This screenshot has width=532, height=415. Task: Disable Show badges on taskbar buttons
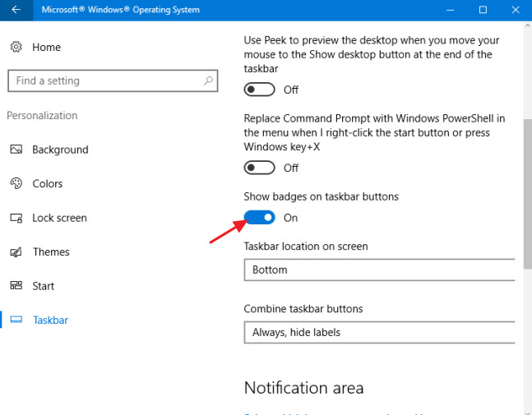point(259,217)
